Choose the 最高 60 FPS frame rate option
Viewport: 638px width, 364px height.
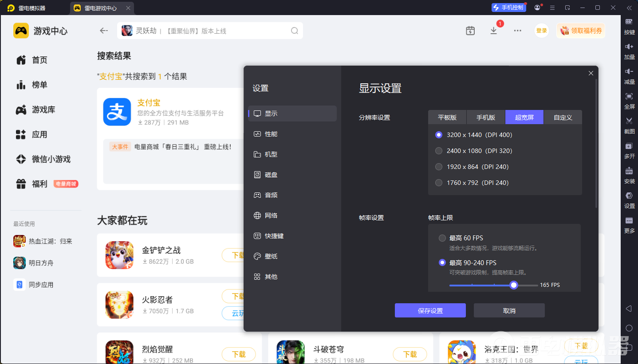point(442,238)
